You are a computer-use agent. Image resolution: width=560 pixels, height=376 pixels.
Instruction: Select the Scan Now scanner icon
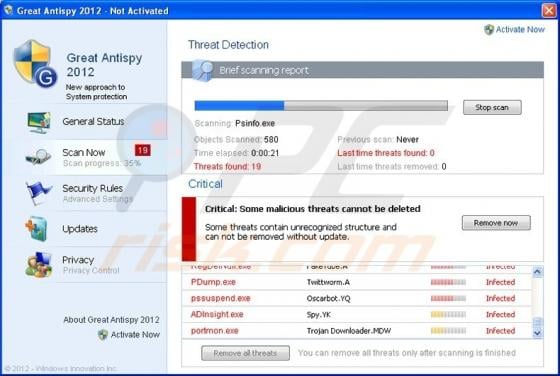tap(39, 156)
